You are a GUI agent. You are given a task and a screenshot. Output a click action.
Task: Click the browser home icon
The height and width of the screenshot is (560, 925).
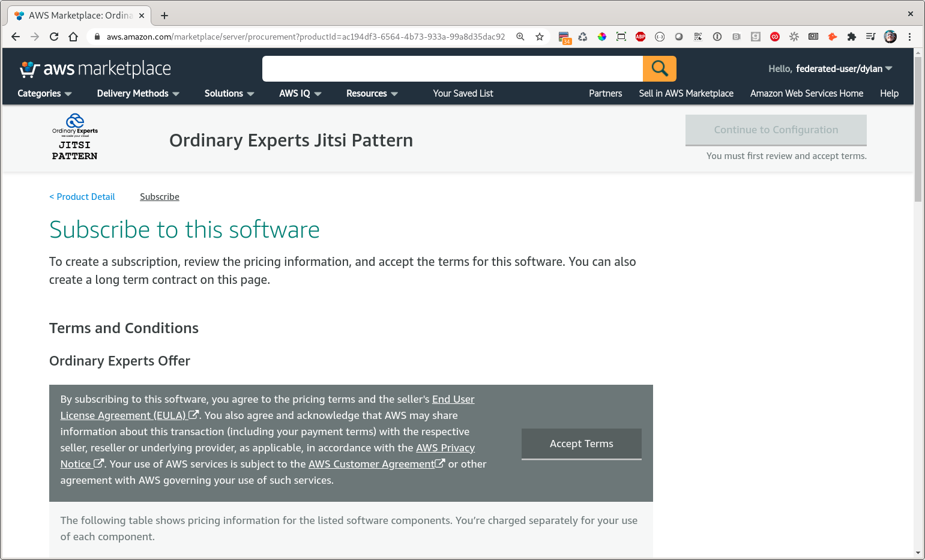click(73, 37)
